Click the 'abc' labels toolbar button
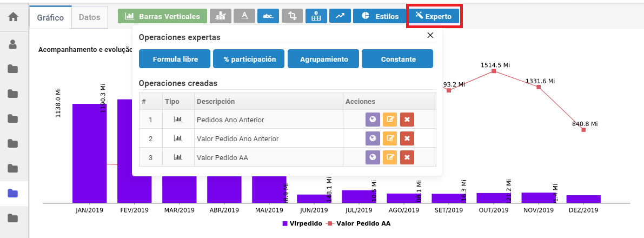The height and width of the screenshot is (238, 644). tap(268, 16)
